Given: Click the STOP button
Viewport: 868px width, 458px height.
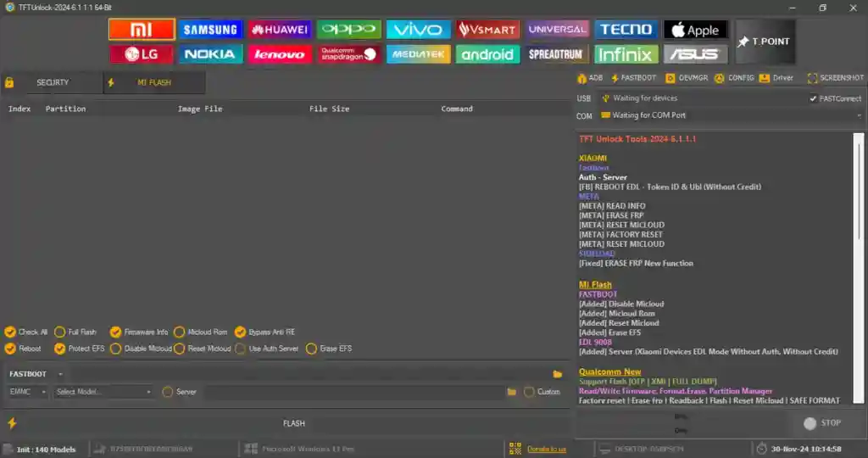Looking at the screenshot, I should coord(822,424).
